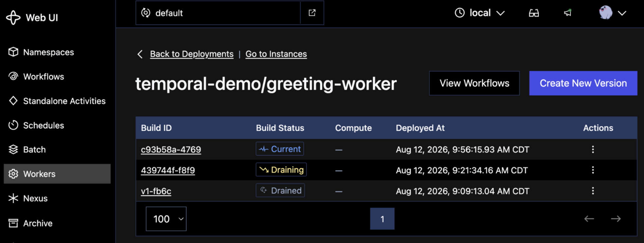Click deployed time 9:56:15.93 AM CDT

point(463,150)
